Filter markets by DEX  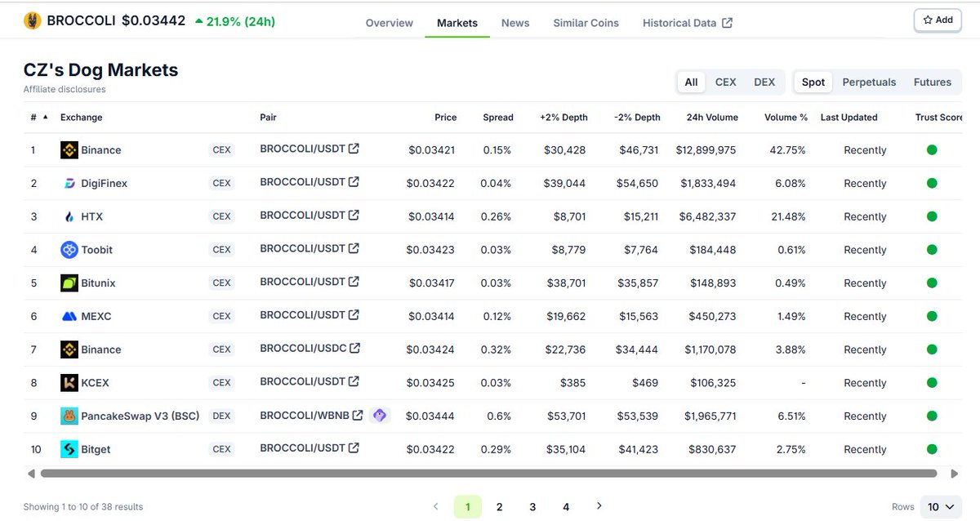tap(764, 82)
